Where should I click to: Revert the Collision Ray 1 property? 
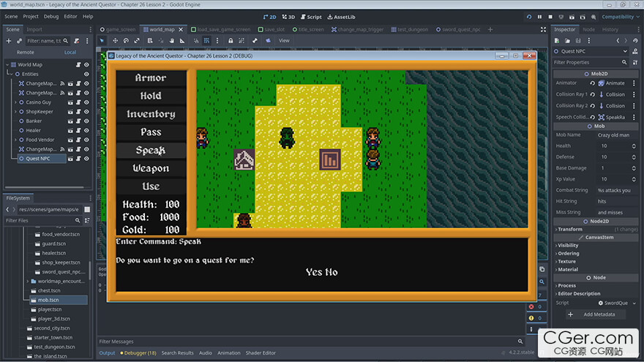tap(592, 94)
